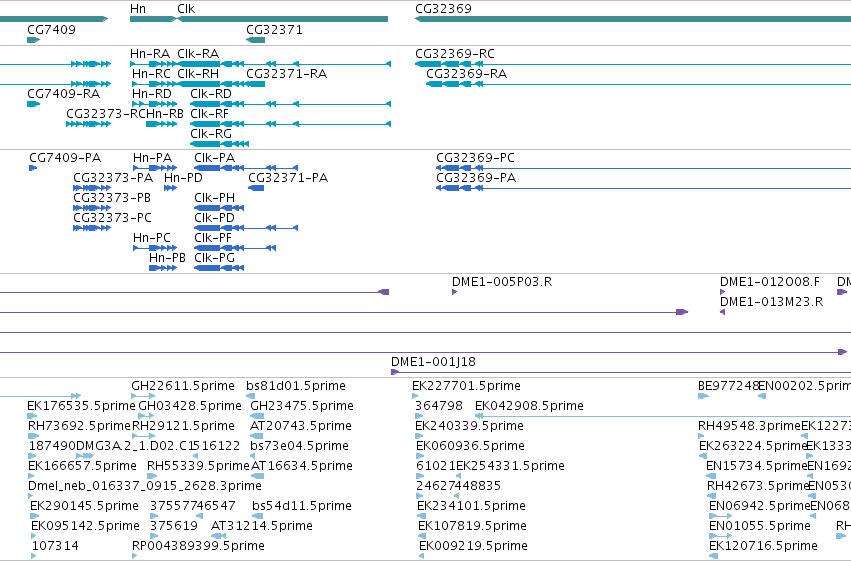
Task: Click transcript CG32371-RA
Action: coord(287,74)
